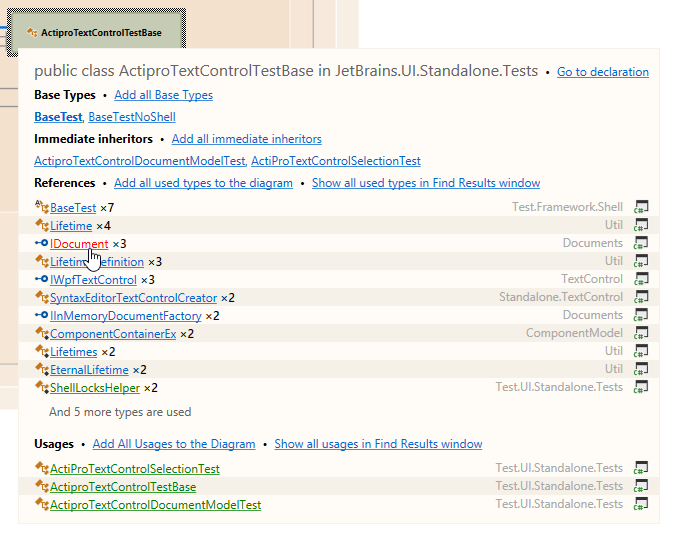The height and width of the screenshot is (538, 673).
Task: Click the C# file icon in BaseTest row
Action: (x=641, y=207)
